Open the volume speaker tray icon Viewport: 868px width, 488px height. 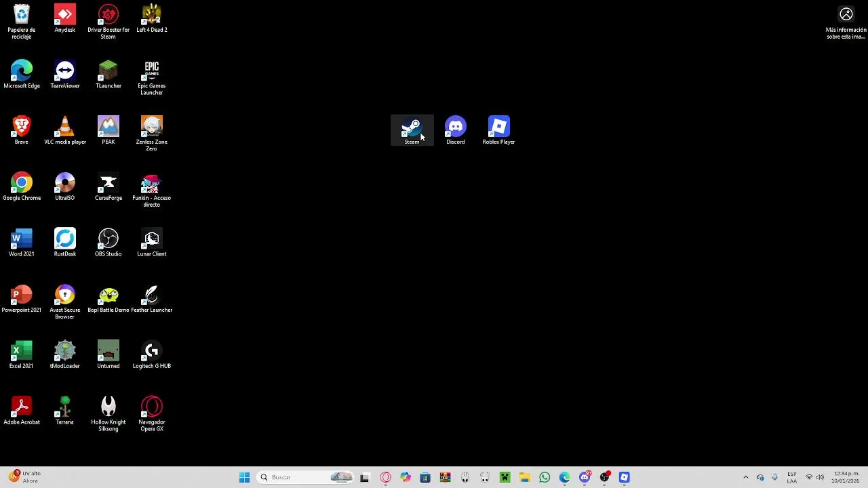[820, 477]
